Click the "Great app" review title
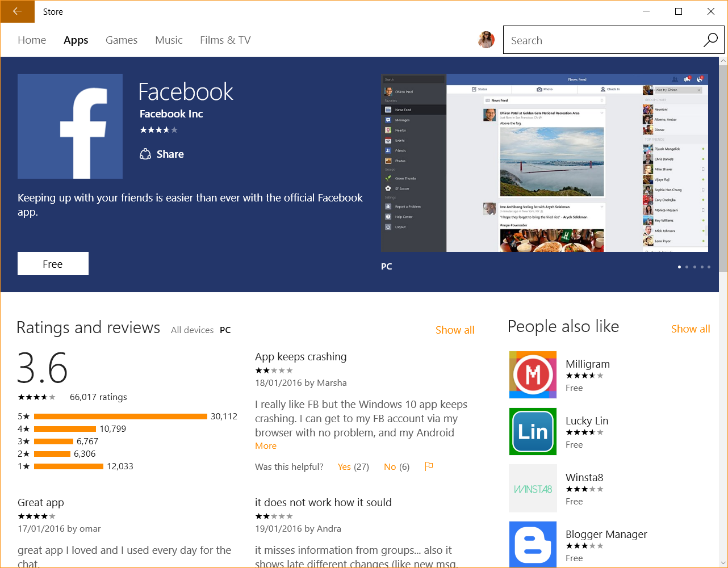Image resolution: width=728 pixels, height=568 pixels. pyautogui.click(x=41, y=502)
